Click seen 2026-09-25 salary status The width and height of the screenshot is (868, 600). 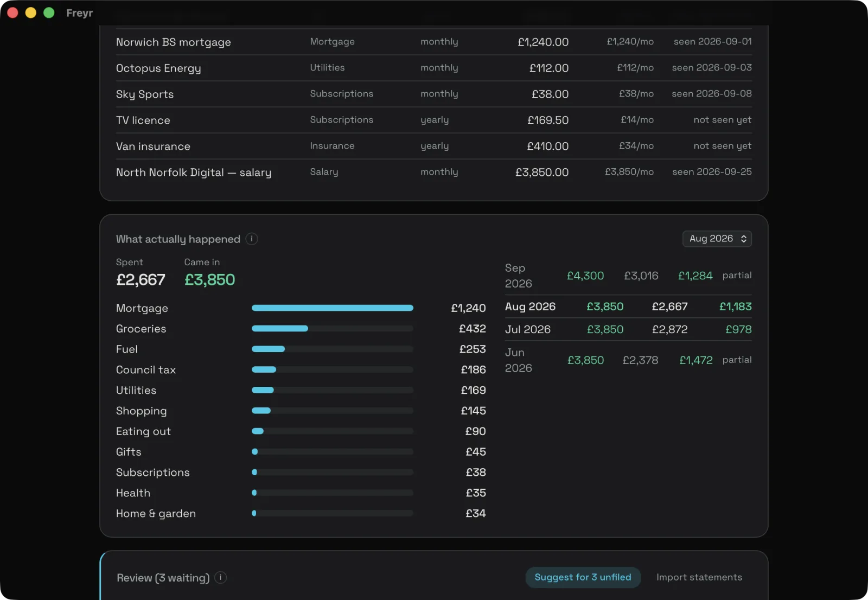tap(712, 172)
